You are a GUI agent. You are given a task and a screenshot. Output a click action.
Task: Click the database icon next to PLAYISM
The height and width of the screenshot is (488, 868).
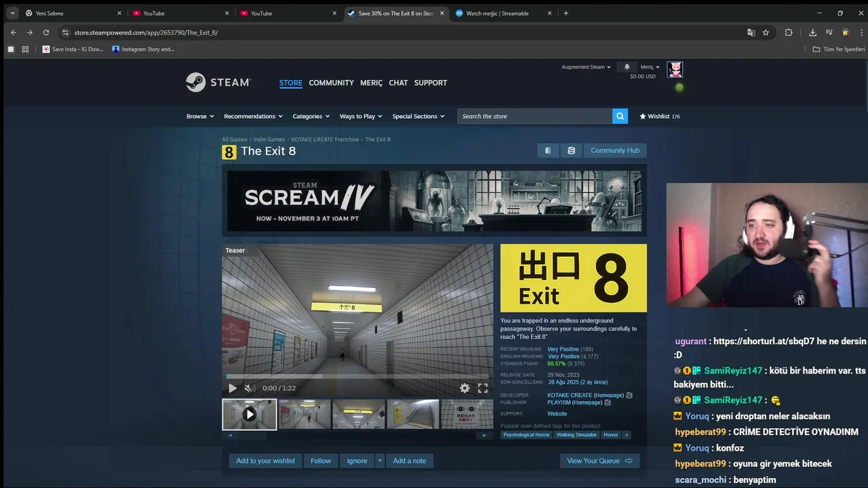(608, 403)
